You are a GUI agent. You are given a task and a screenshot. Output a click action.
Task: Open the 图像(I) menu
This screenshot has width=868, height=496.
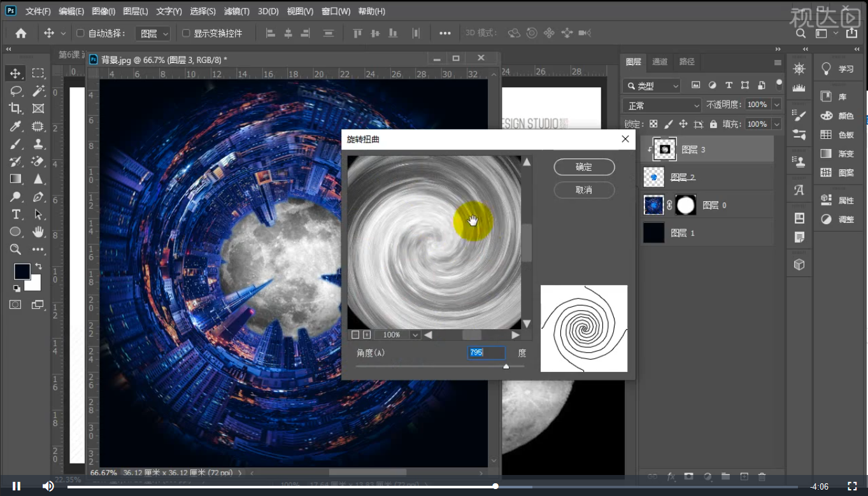103,11
